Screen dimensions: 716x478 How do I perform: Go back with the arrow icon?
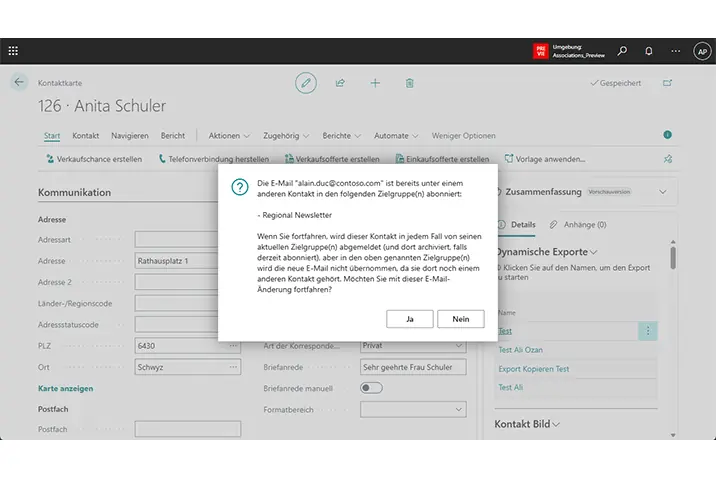19,82
